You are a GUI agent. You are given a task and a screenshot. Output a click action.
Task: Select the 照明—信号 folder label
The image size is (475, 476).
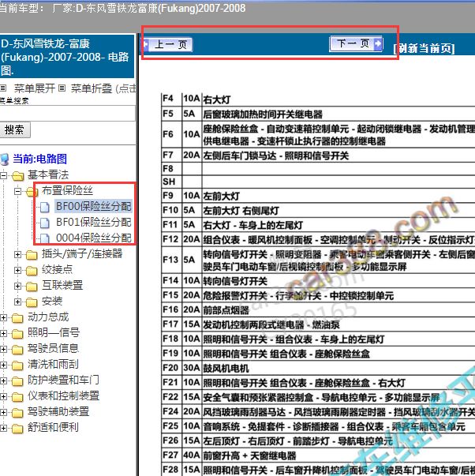[x=54, y=332]
